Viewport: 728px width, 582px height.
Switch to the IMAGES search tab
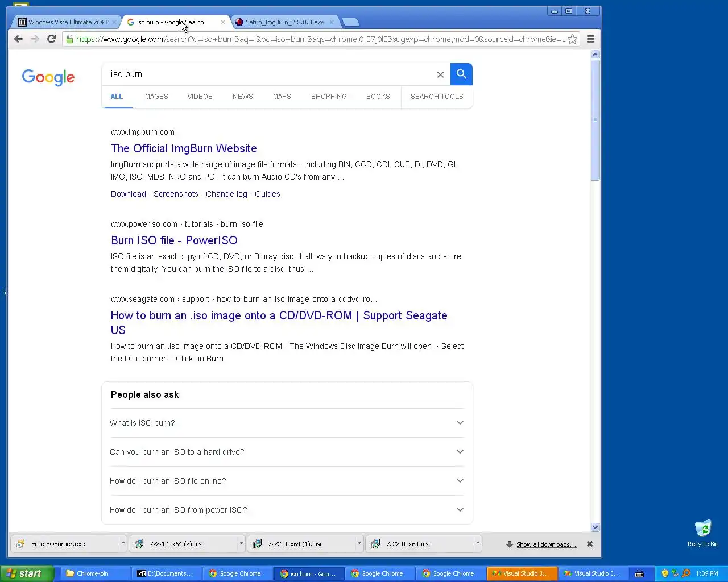point(155,97)
